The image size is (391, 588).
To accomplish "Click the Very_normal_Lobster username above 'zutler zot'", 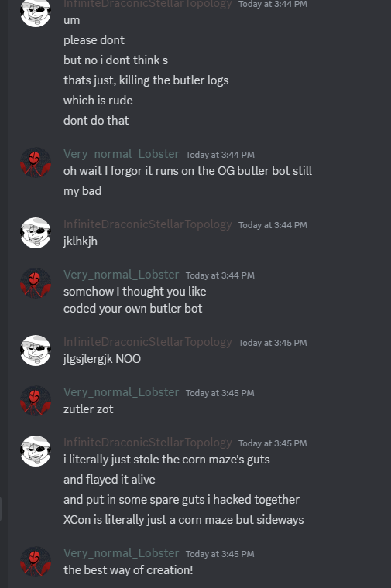I will point(122,392).
